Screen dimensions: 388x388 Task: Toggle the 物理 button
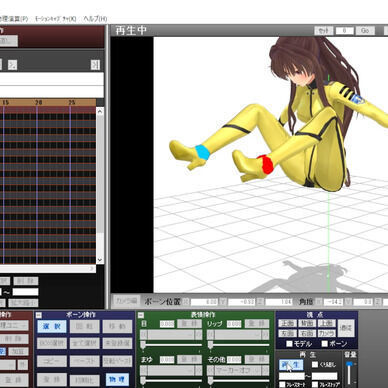117,379
